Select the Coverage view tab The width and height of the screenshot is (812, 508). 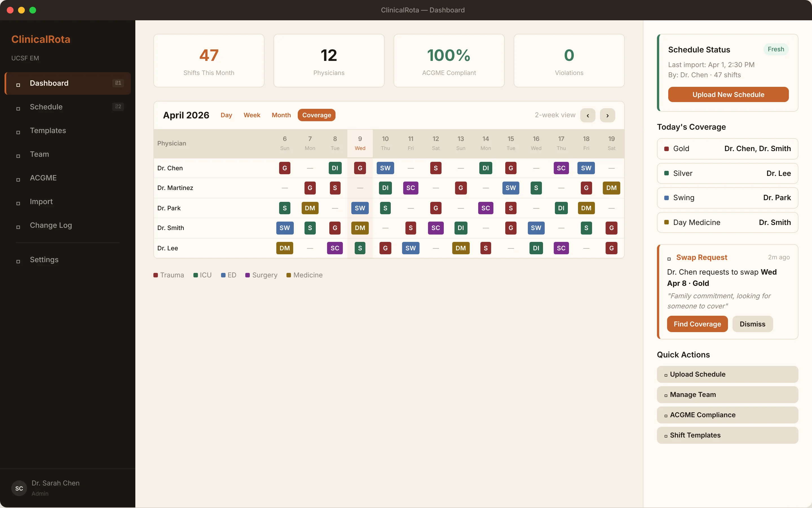(x=316, y=115)
